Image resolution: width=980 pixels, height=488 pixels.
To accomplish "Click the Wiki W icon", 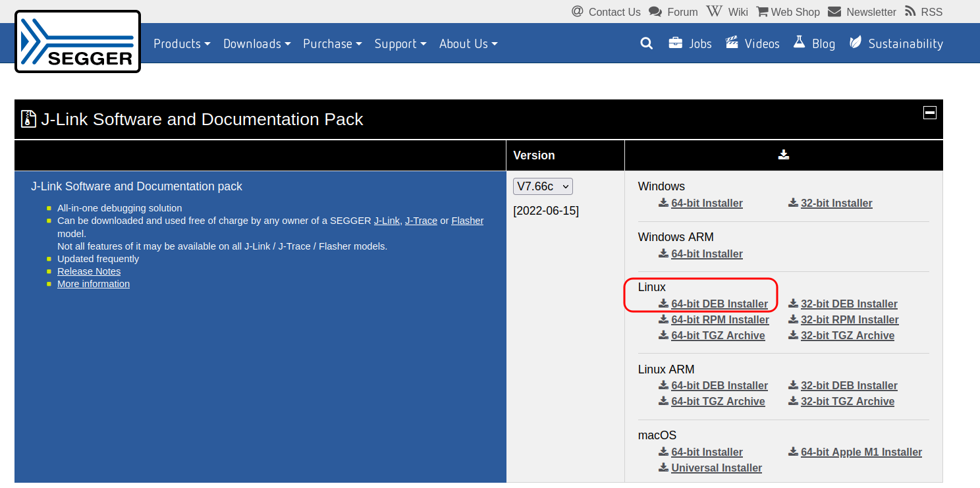I will tap(714, 11).
